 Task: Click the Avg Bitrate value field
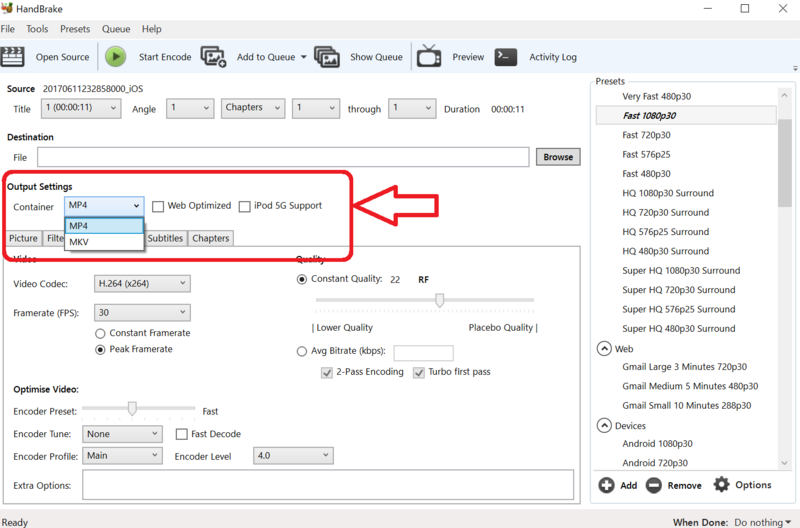[423, 353]
